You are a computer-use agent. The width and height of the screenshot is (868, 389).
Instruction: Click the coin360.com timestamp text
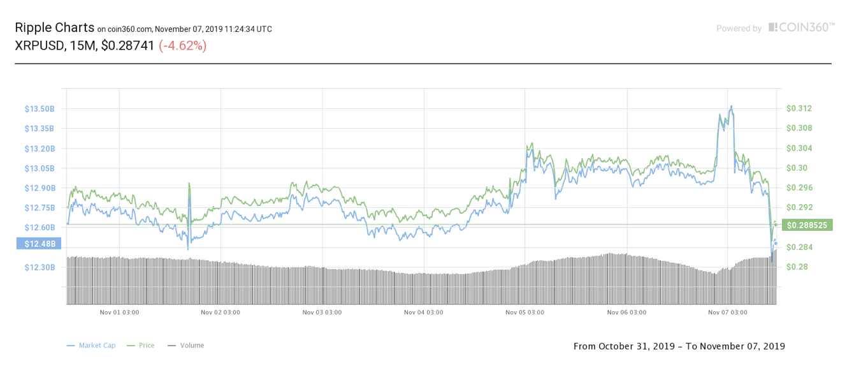[185, 29]
